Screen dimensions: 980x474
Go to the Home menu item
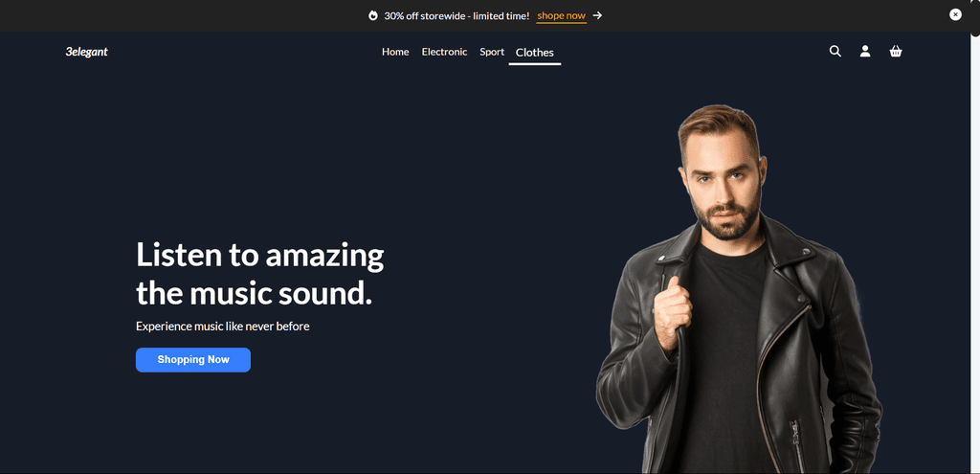pos(395,52)
